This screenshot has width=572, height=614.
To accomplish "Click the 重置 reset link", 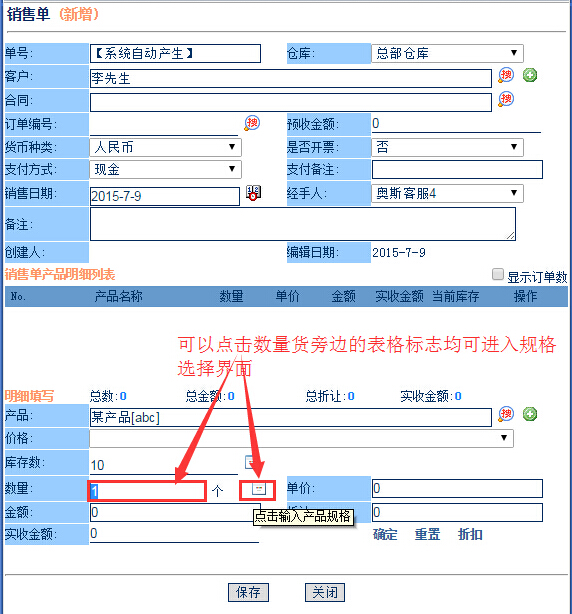I will (428, 534).
